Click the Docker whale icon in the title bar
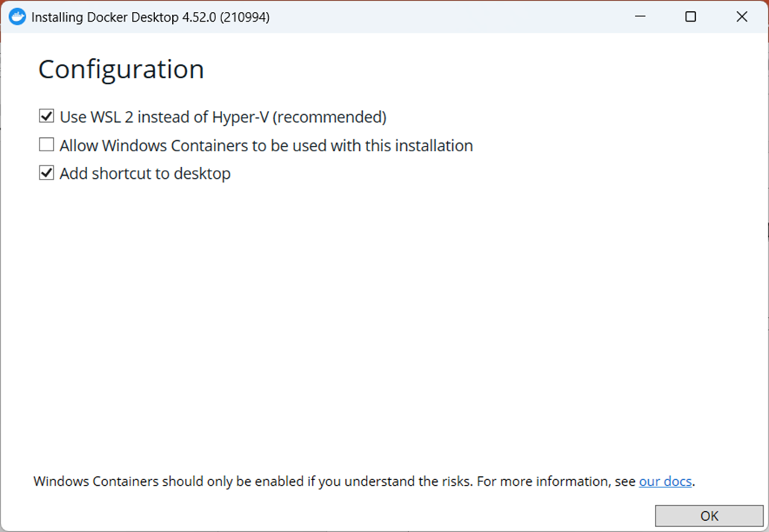The width and height of the screenshot is (769, 532). tap(16, 16)
